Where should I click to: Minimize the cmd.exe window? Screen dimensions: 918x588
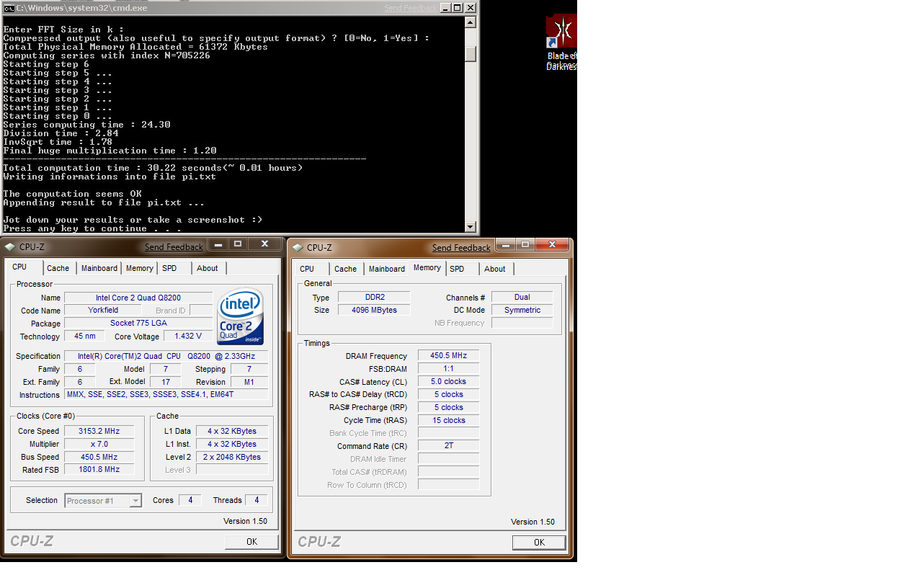(x=445, y=8)
